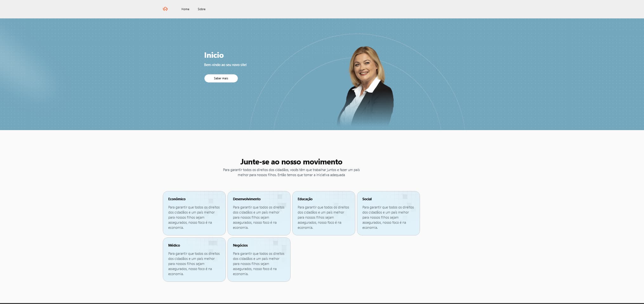Select the 'Bem-vindo ao seu novo site!' subtitle
Image resolution: width=644 pixels, height=304 pixels.
(225, 65)
